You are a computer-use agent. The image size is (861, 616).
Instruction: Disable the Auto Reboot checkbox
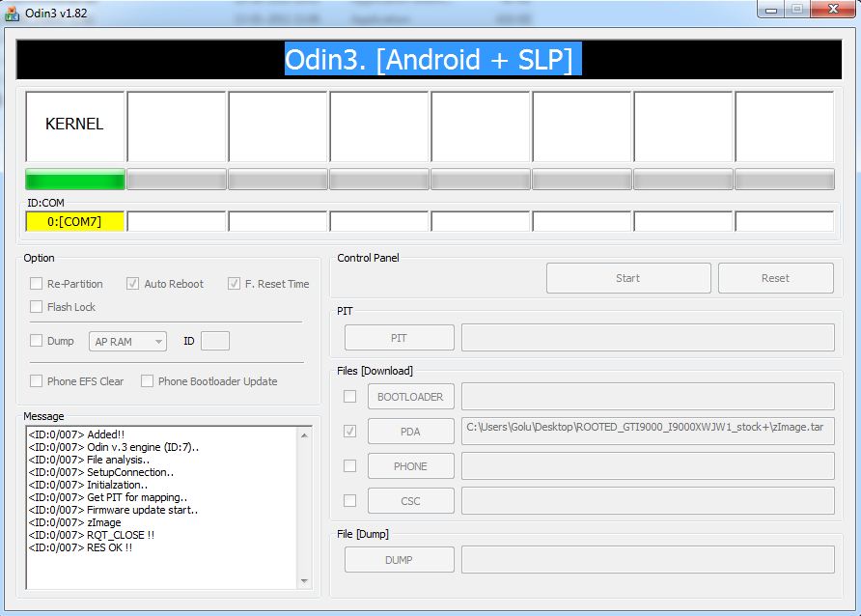pos(133,284)
